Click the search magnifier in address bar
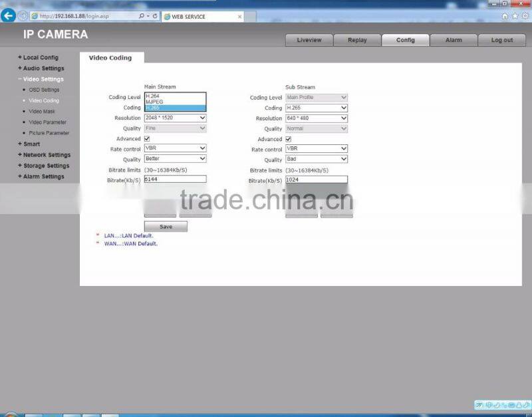Viewport: 532px width, 417px height. 142,16
